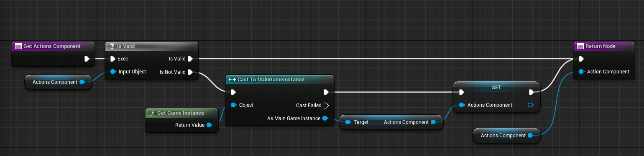The image size is (644, 156).
Task: Click the Target input pin
Action: [x=348, y=122]
